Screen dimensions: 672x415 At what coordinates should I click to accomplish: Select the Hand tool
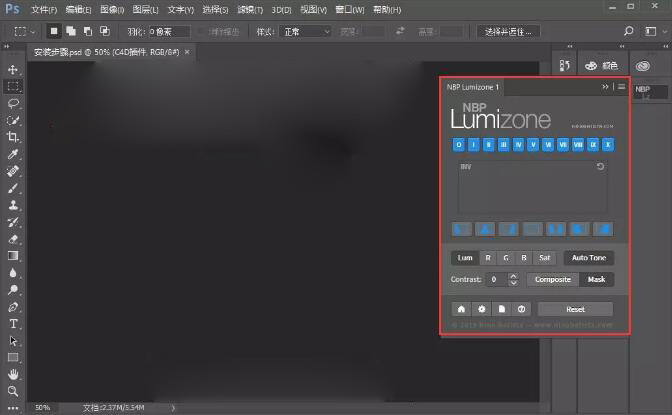[x=13, y=374]
